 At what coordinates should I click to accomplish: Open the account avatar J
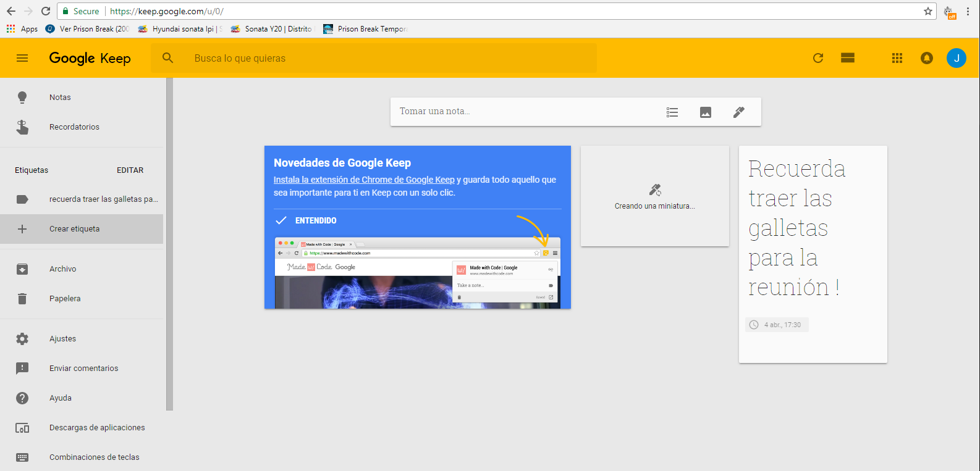(x=957, y=58)
